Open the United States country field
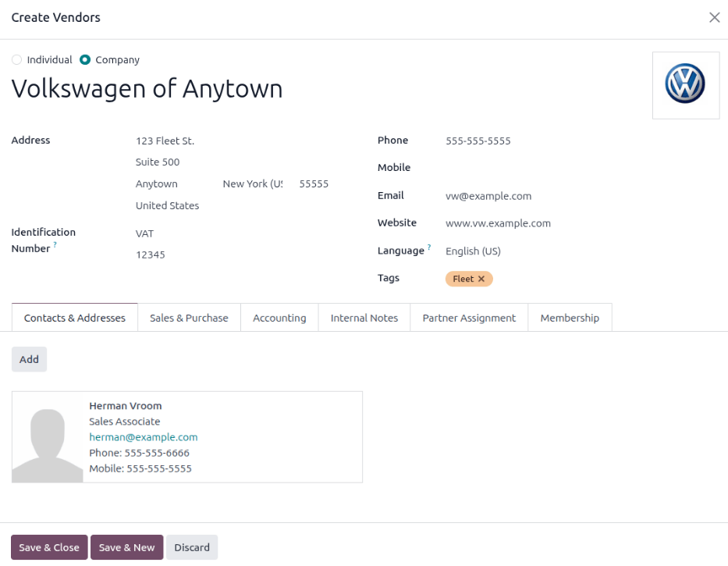Viewport: 728px width, 566px height. [x=167, y=205]
